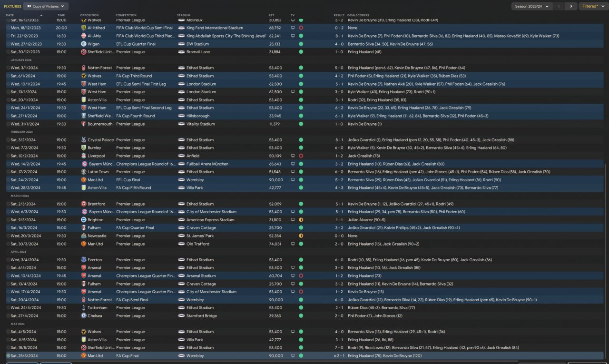609x364 pixels.
Task: Click the Everton club badge
Action: [84, 260]
